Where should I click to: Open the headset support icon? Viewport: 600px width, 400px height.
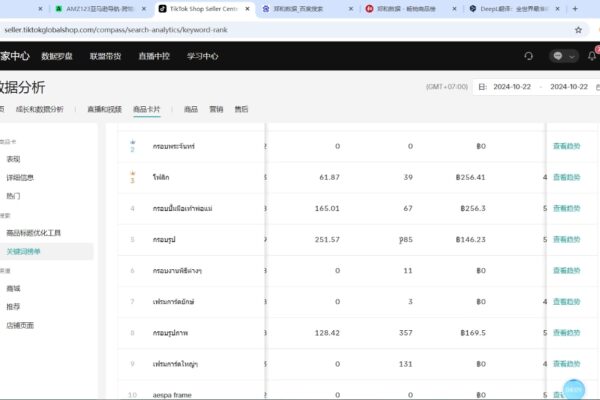coord(528,56)
